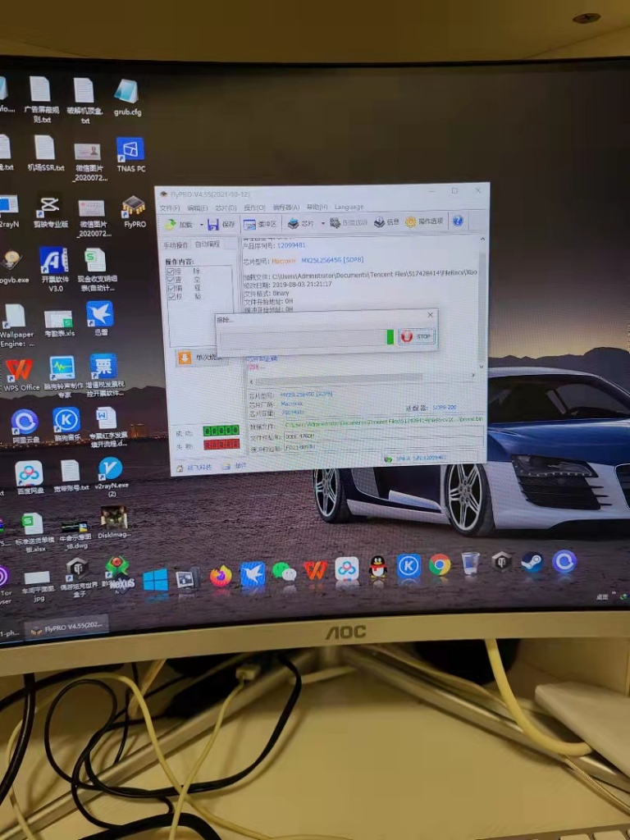Screen dimensions: 630x840
Task: Click the 硕飞科技 home link at bottom
Action: tap(194, 468)
